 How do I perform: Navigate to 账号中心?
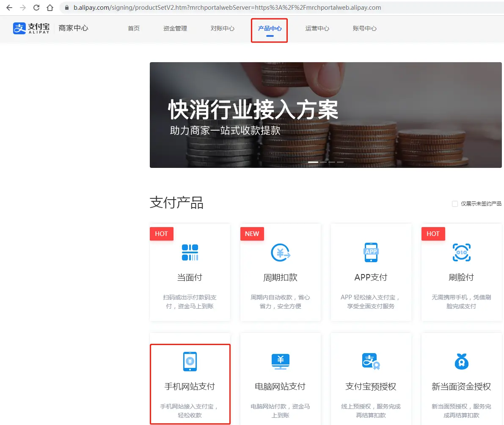coord(365,29)
